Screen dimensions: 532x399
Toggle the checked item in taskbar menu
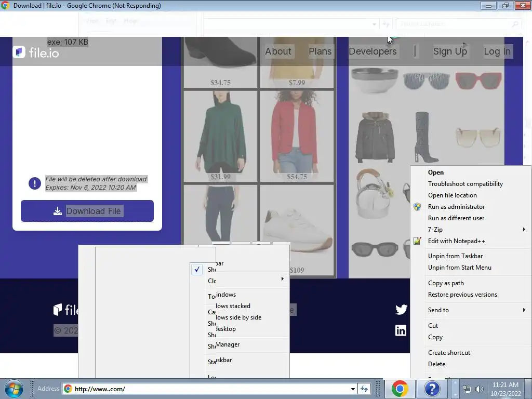(197, 270)
